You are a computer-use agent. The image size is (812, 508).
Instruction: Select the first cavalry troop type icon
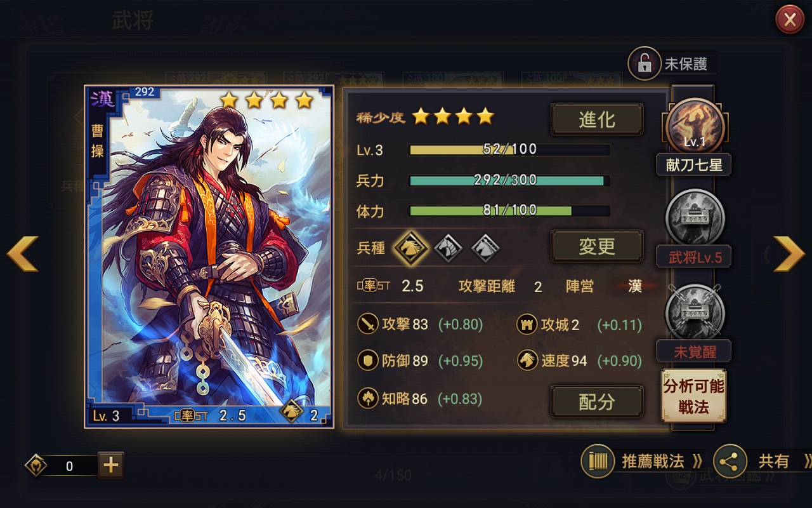(x=411, y=247)
